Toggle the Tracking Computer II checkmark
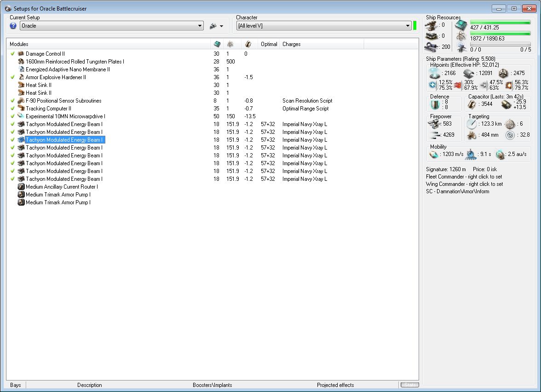 click(x=12, y=109)
